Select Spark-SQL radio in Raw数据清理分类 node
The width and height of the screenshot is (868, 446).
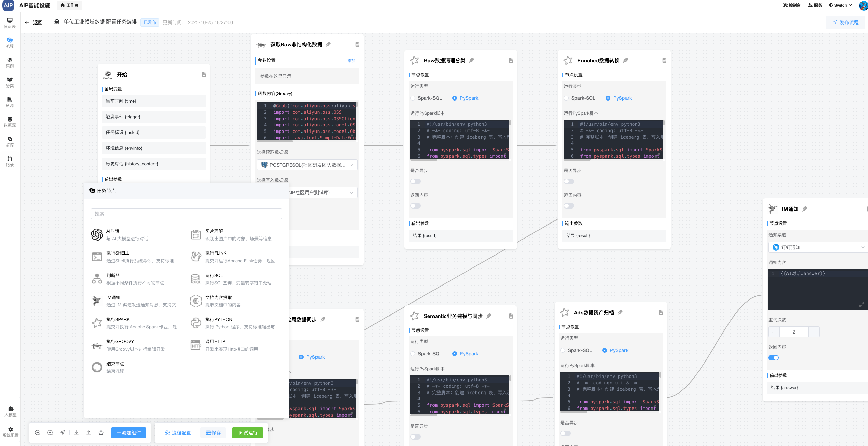413,98
